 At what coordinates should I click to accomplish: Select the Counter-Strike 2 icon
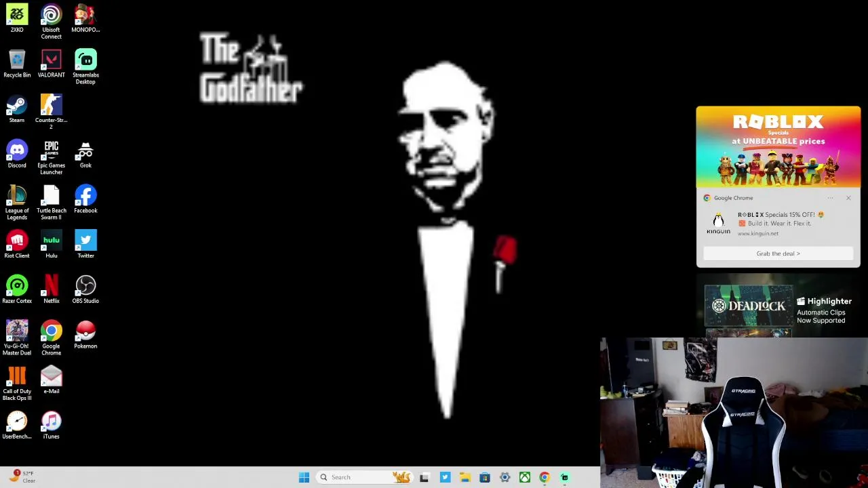[x=51, y=113]
